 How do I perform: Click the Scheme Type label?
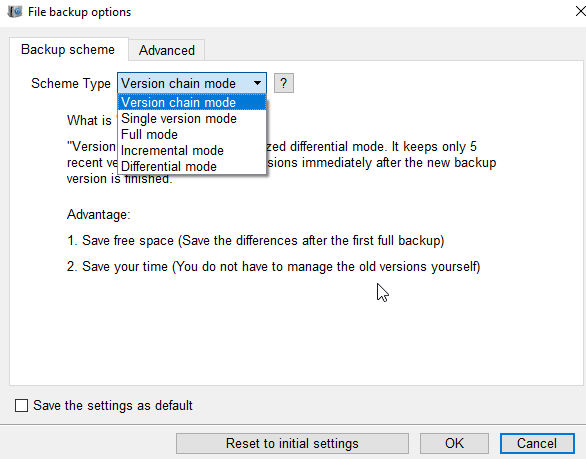[71, 83]
